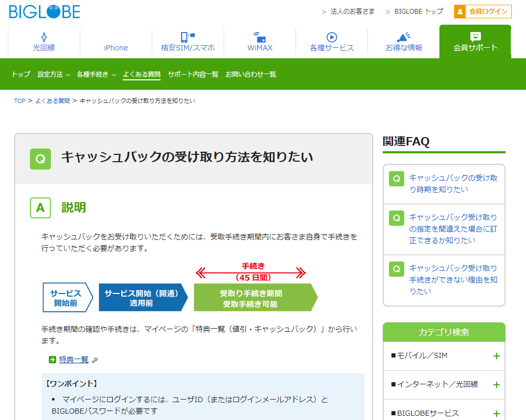The width and height of the screenshot is (526, 420).
Task: Click the BIGLOBE logo
Action: click(x=45, y=12)
